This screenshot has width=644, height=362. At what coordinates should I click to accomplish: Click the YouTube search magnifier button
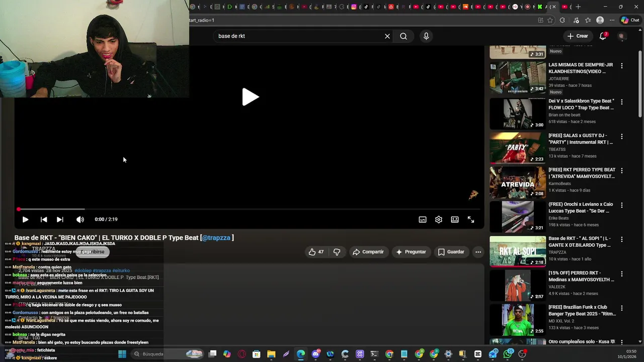(x=404, y=36)
